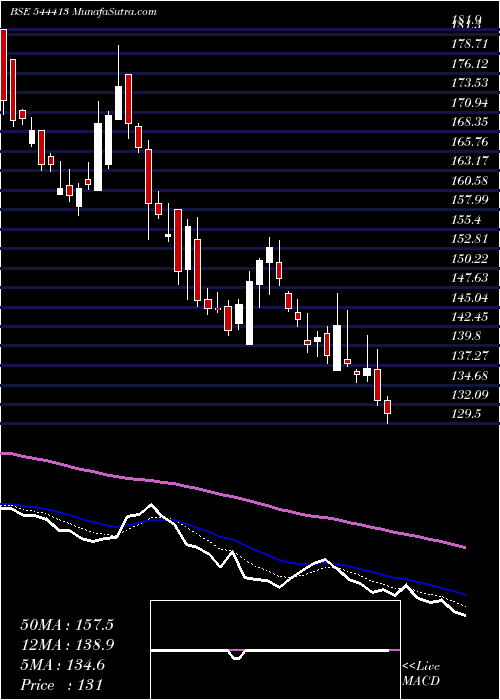
Task: Select the 170.94 price level label
Action: pos(468,103)
